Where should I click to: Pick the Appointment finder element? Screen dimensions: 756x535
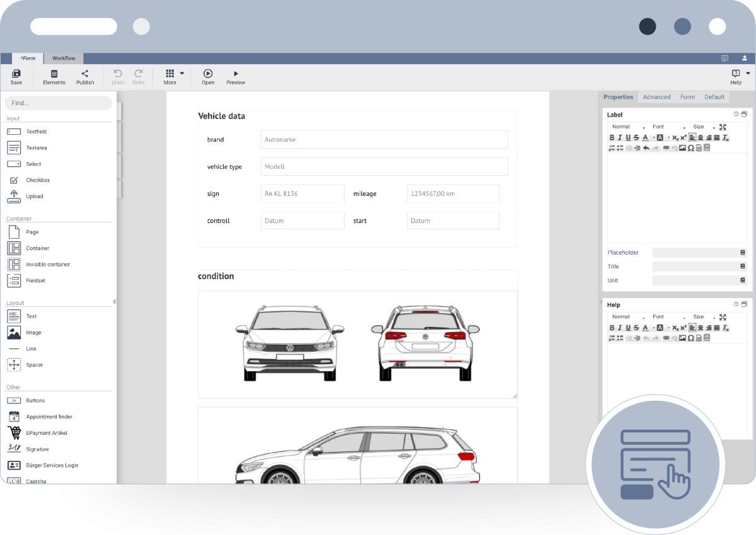[x=49, y=417]
